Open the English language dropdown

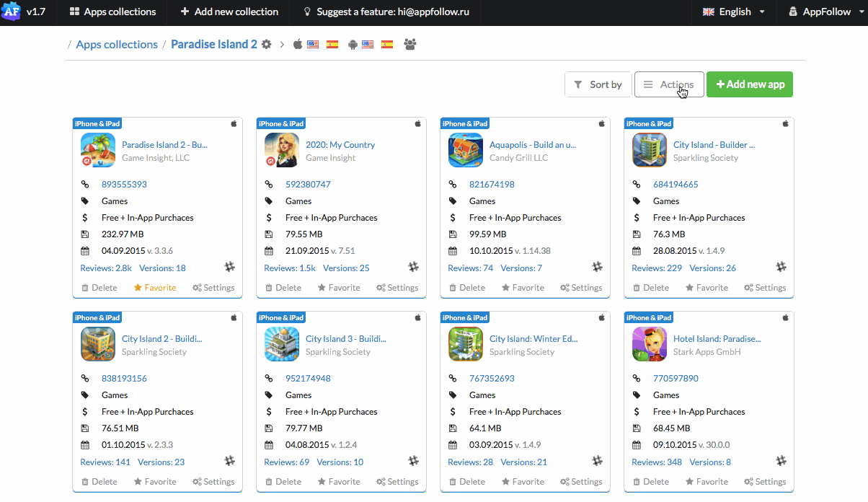[734, 12]
